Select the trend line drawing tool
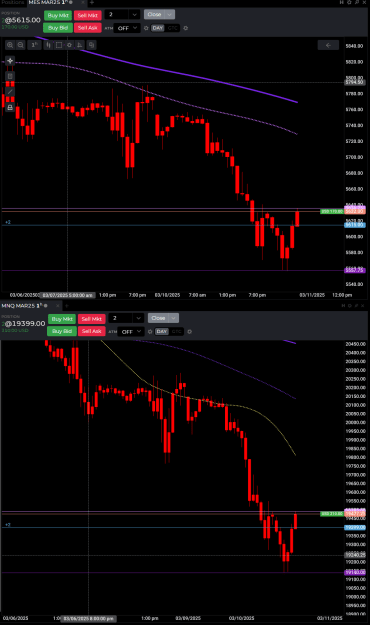 click(10, 92)
